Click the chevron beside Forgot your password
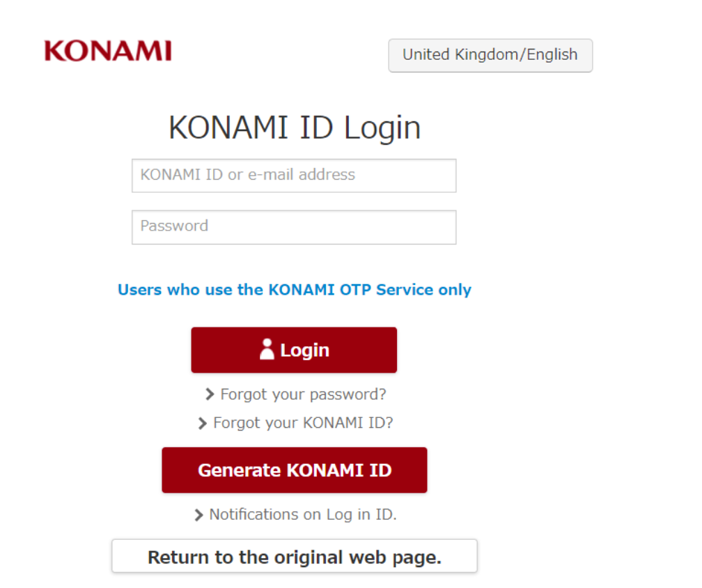Image resolution: width=702 pixels, height=588 pixels. point(210,394)
